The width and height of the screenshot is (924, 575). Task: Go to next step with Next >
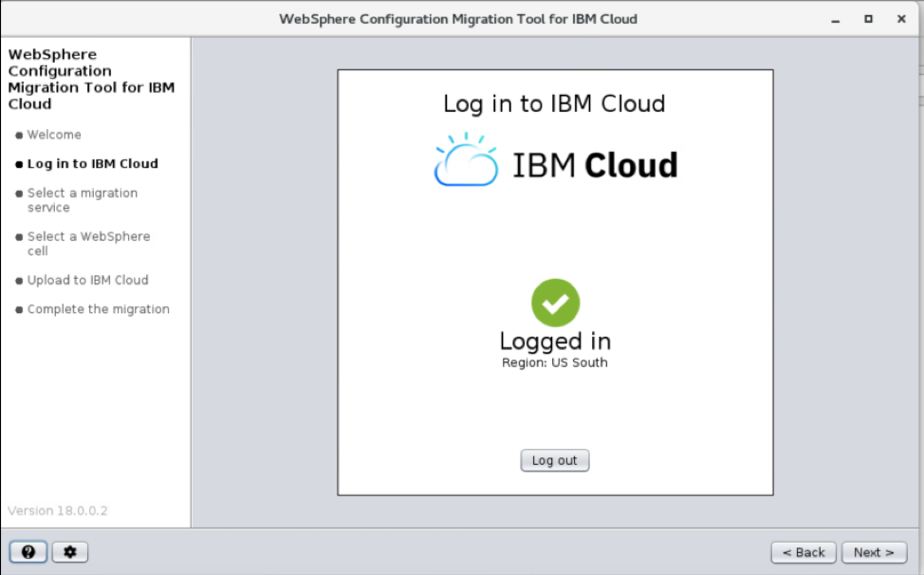pyautogui.click(x=874, y=552)
